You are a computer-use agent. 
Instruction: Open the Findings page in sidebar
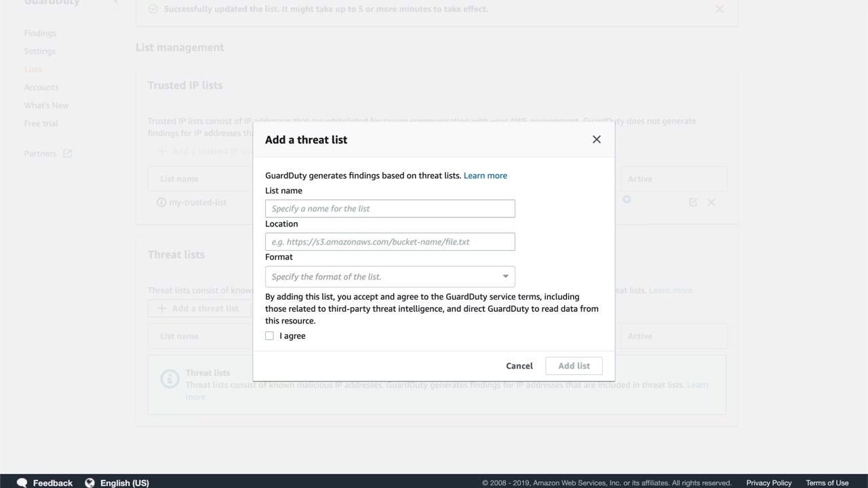pos(40,33)
